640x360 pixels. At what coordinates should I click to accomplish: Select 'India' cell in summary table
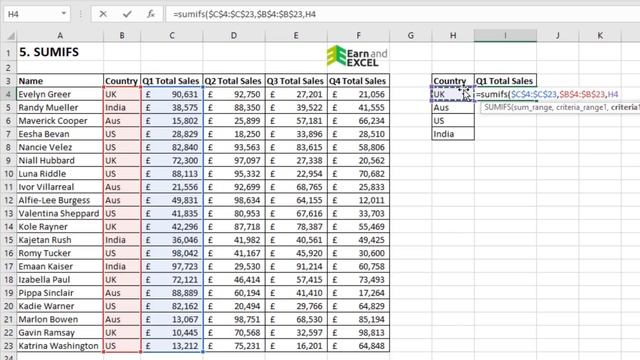click(453, 134)
